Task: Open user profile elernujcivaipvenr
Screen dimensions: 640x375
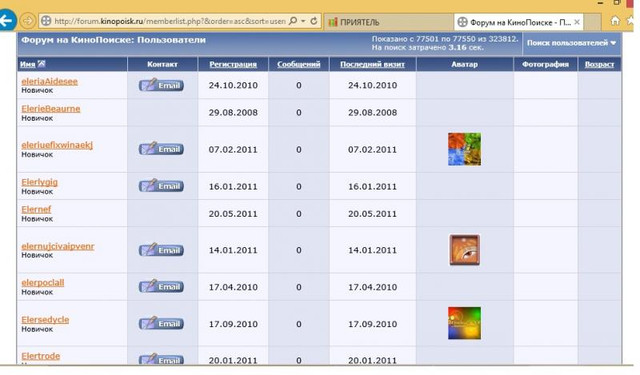Action: (x=58, y=246)
